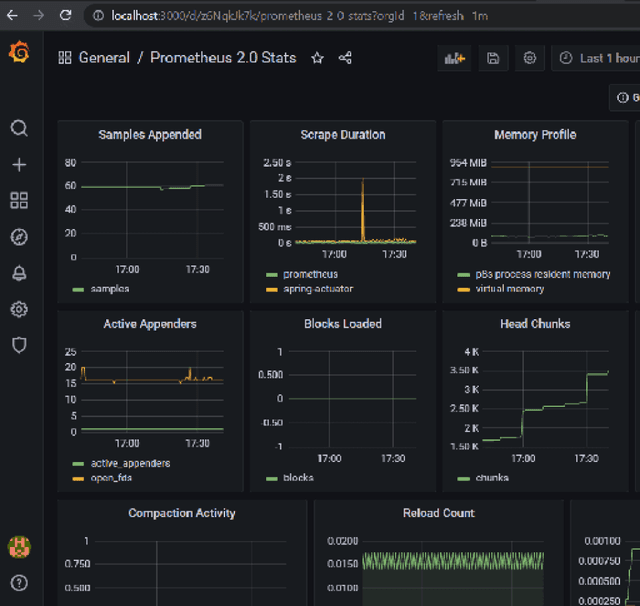This screenshot has width=640, height=606.
Task: Click the browser forward arrow
Action: [39, 16]
